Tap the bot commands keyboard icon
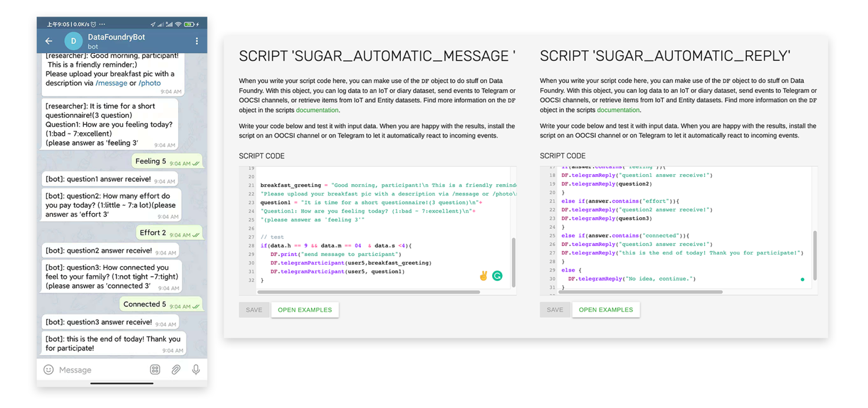 pyautogui.click(x=155, y=370)
